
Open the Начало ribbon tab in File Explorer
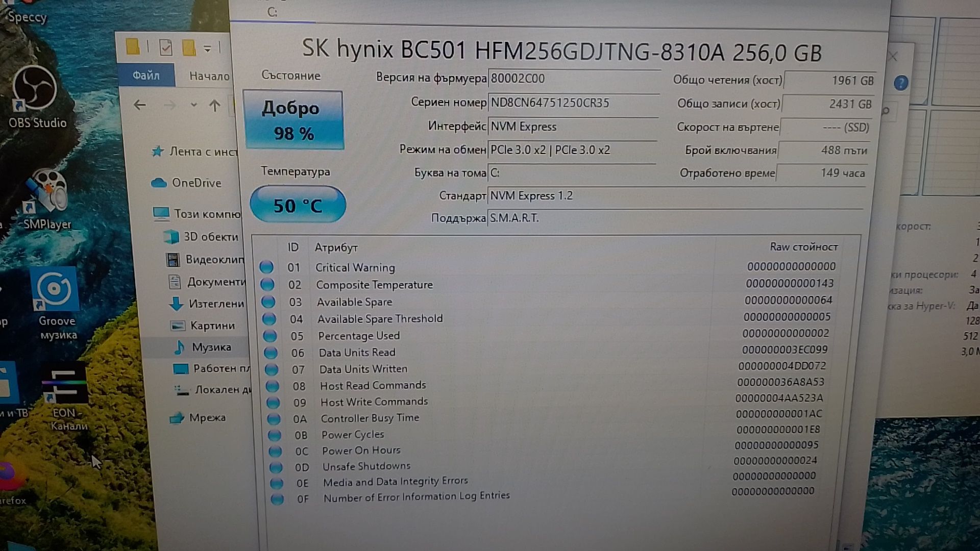pyautogui.click(x=209, y=76)
